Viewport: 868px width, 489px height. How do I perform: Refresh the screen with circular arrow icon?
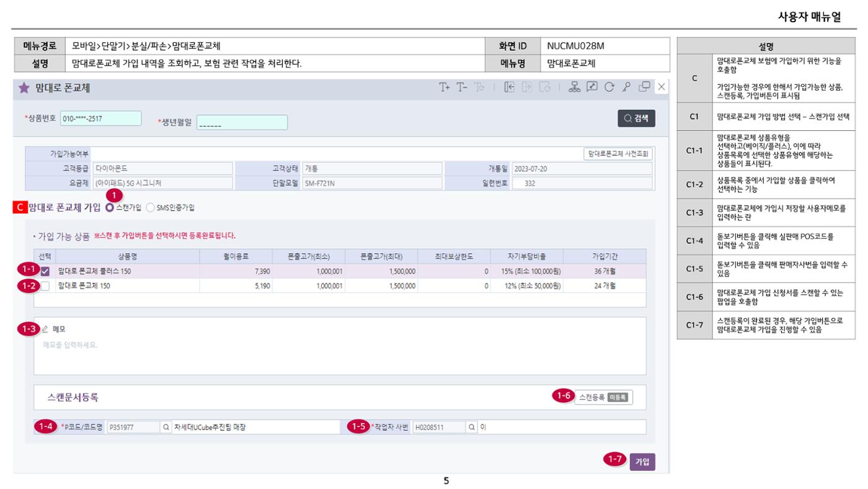(x=609, y=87)
